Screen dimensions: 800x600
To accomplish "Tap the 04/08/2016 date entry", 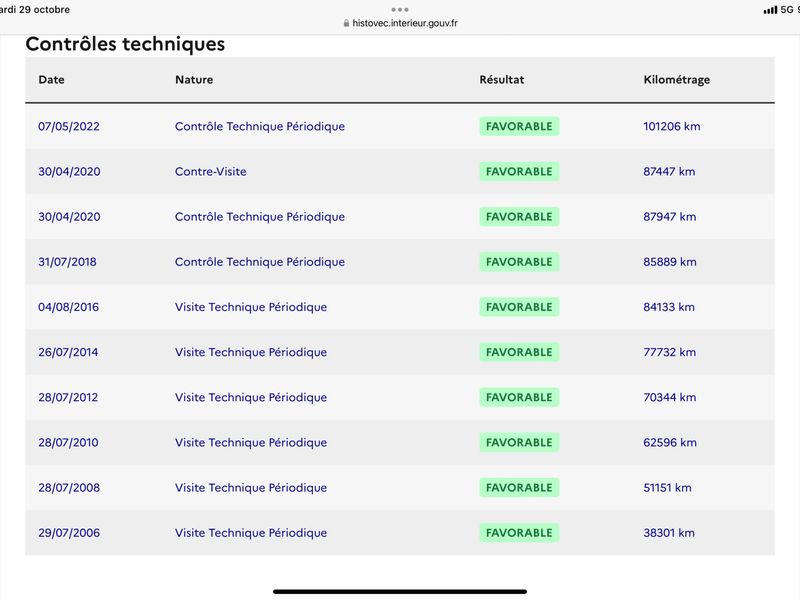I will (x=68, y=307).
